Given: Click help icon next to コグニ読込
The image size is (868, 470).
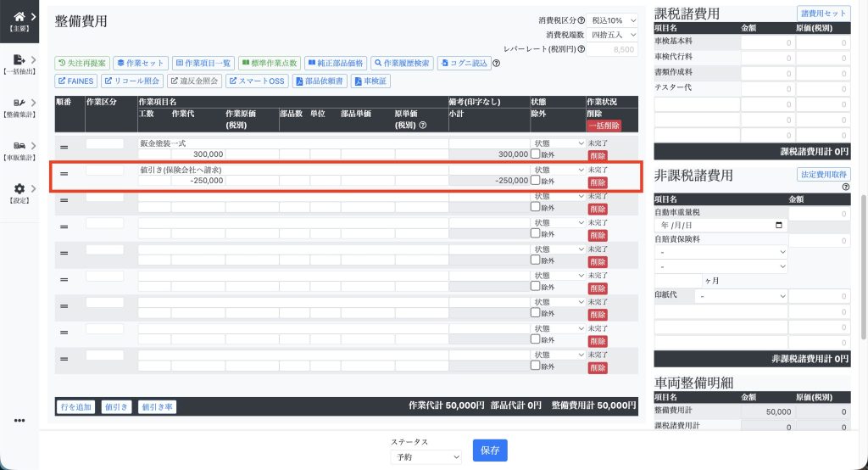Looking at the screenshot, I should click(497, 64).
